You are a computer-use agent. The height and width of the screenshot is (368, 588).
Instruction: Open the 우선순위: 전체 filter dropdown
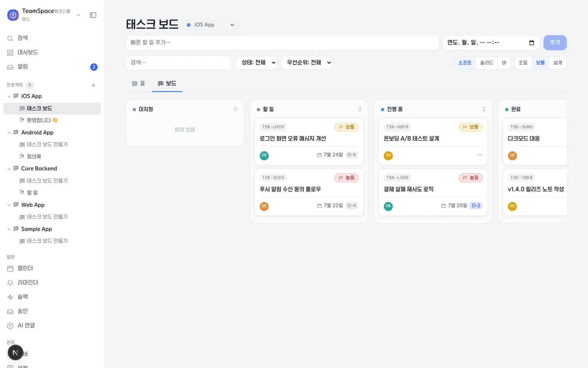coord(307,63)
